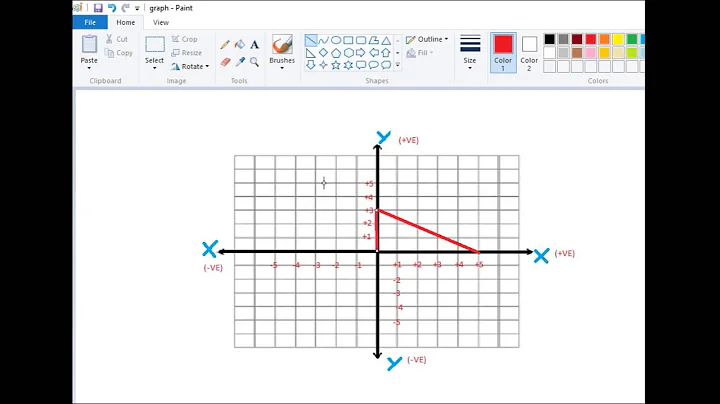Switch to the Home tab
This screenshot has width=720, height=404.
click(125, 22)
